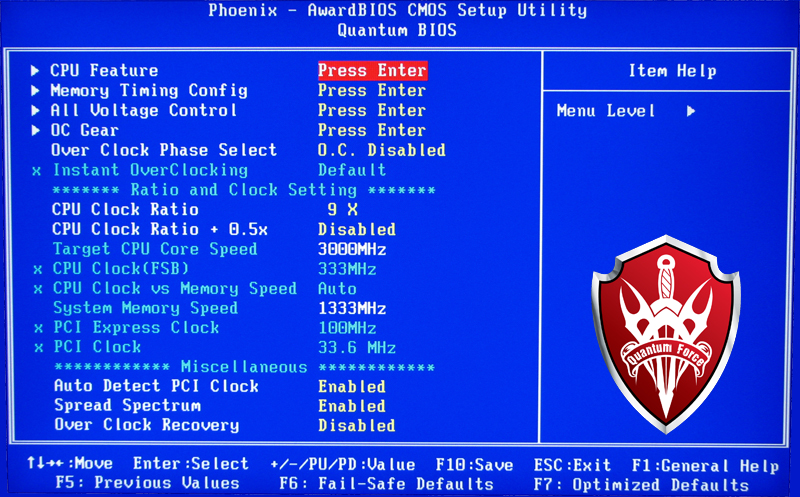Click the F10:Save key hint

point(474,465)
